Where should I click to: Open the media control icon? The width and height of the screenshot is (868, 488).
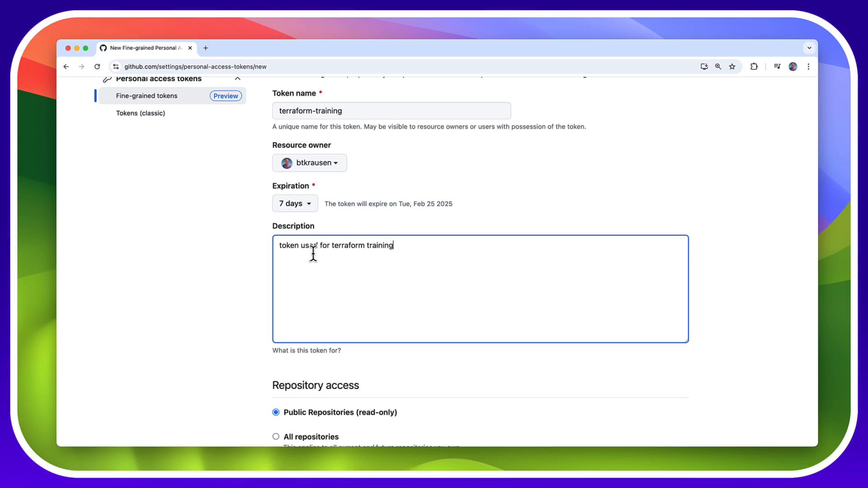777,66
